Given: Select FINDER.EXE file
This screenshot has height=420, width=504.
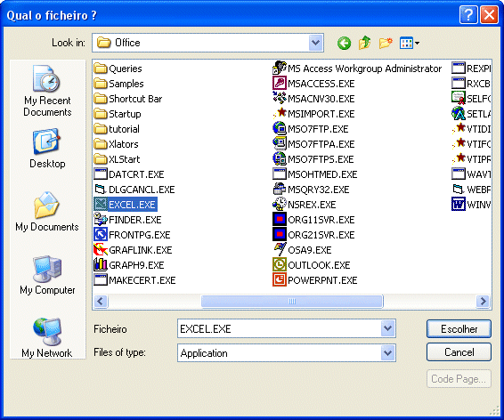Looking at the screenshot, I should tap(127, 220).
